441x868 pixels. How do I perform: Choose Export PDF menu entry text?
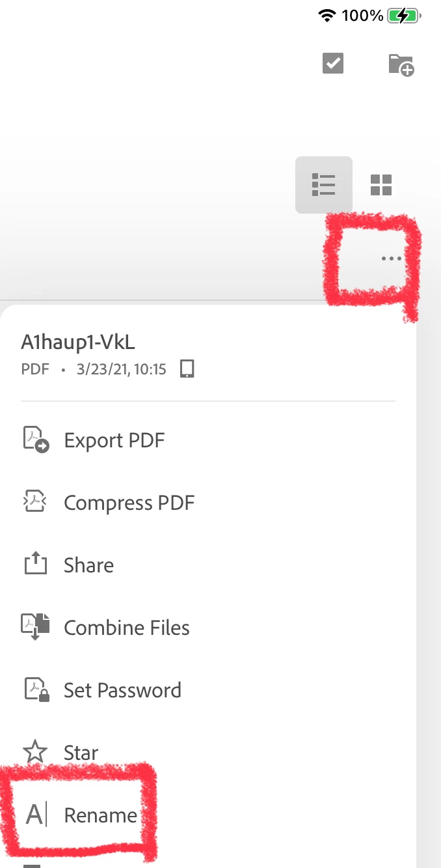click(114, 440)
